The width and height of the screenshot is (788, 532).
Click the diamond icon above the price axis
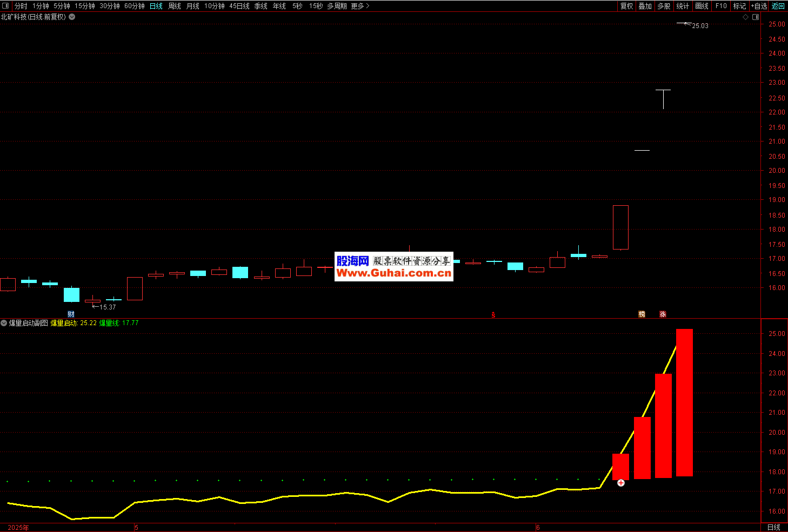[746, 17]
